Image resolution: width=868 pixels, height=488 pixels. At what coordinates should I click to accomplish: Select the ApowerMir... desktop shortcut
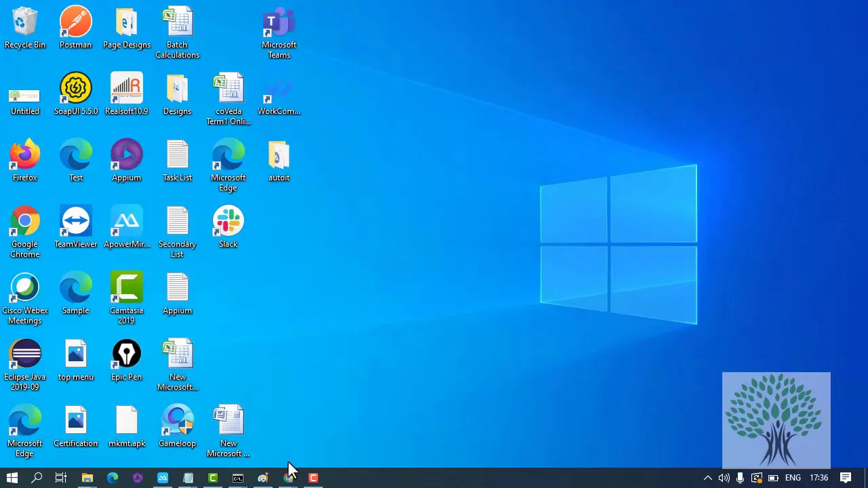[127, 228]
